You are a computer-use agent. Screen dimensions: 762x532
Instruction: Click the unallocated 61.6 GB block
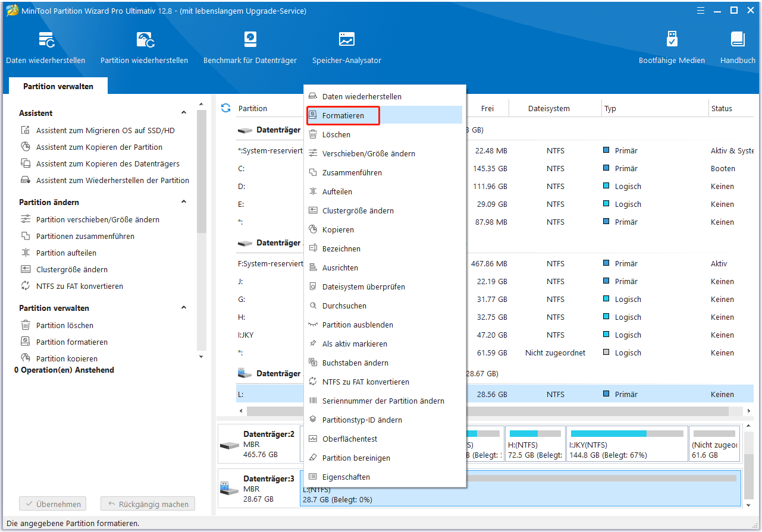click(x=715, y=444)
